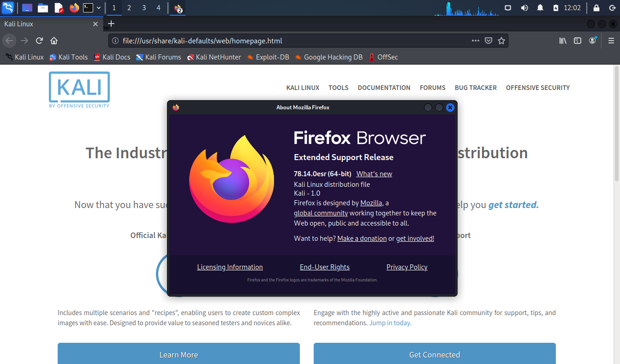Open the What's new link

[x=374, y=174]
